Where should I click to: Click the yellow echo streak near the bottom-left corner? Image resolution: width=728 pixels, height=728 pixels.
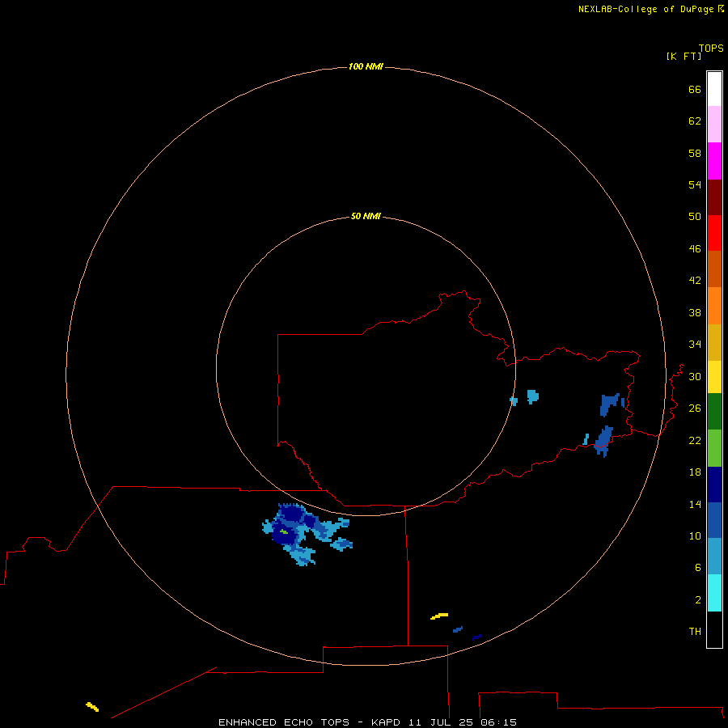[92, 707]
